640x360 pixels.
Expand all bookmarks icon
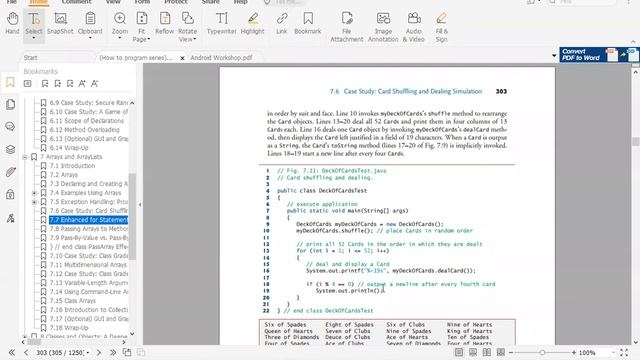click(x=27, y=84)
